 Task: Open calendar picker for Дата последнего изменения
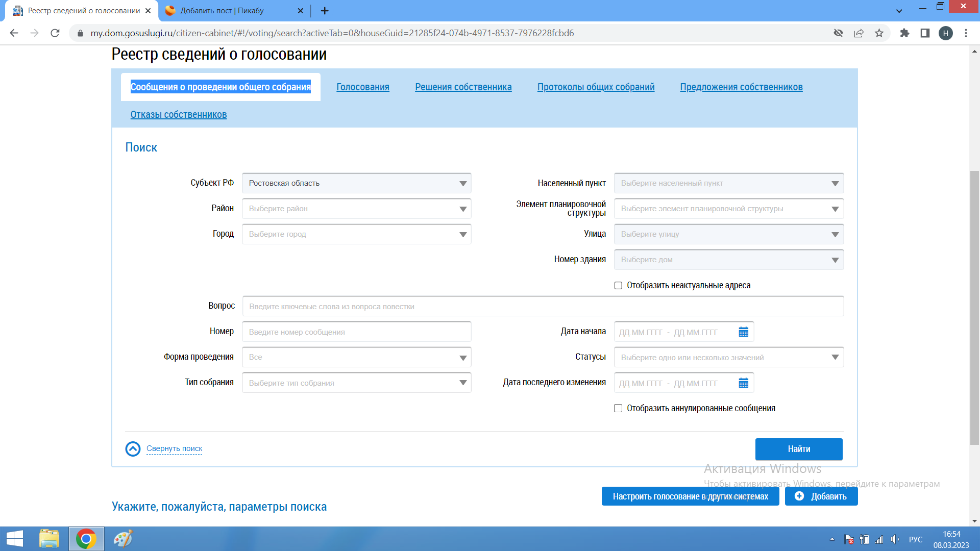point(743,383)
